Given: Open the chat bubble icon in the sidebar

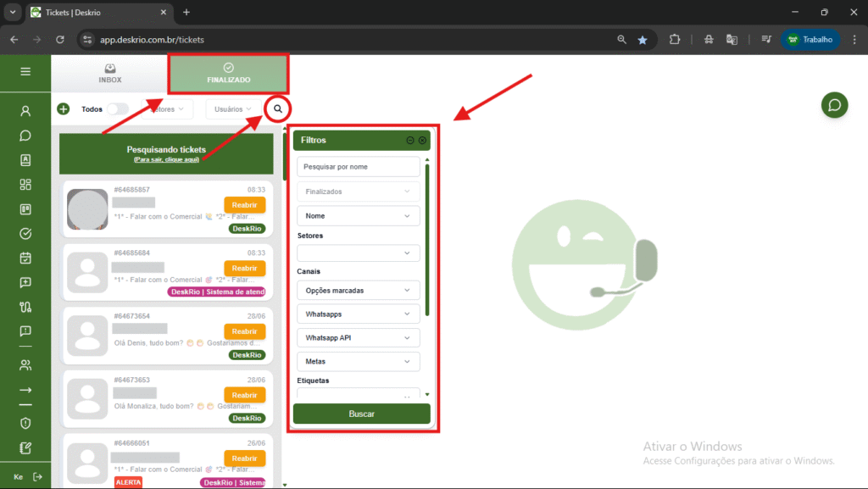Looking at the screenshot, I should point(25,136).
